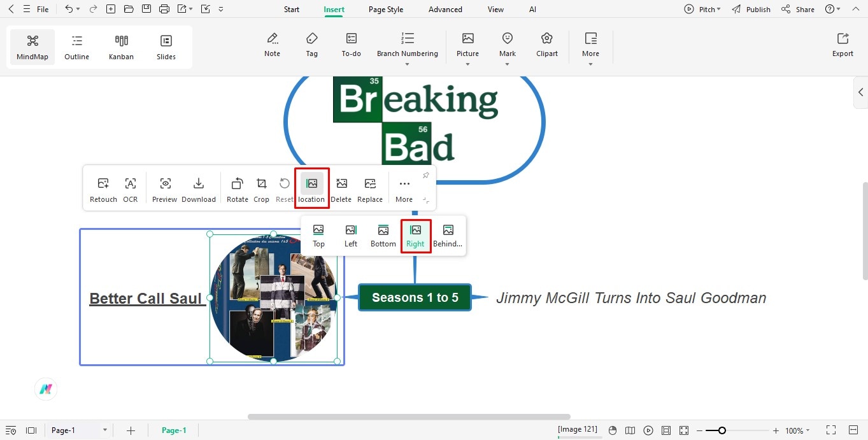The width and height of the screenshot is (868, 440).
Task: Create a new file with plus icon
Action: [111, 9]
